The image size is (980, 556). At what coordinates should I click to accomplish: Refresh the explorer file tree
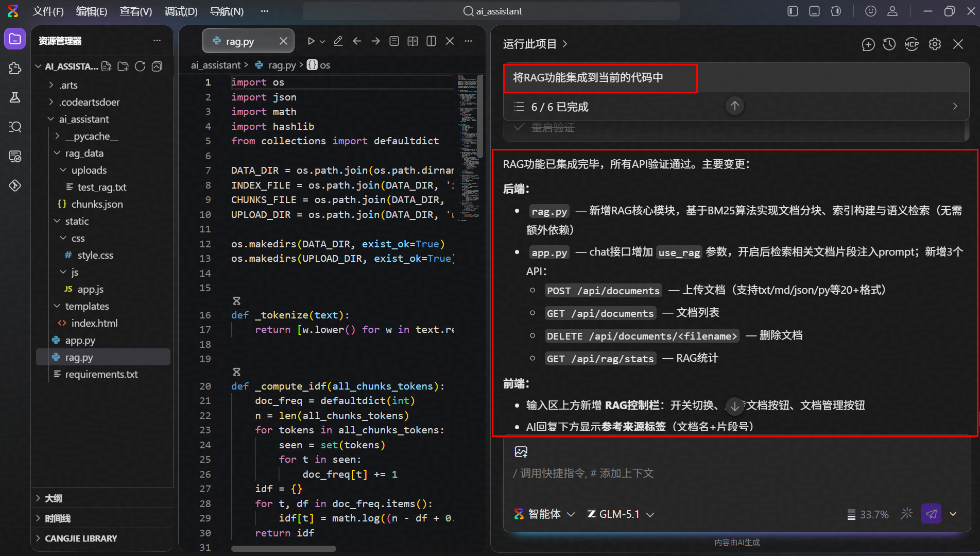(140, 66)
